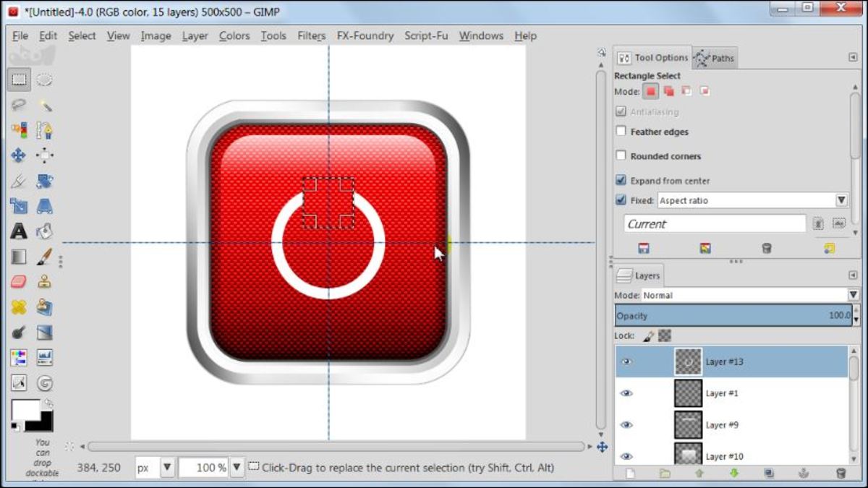Image resolution: width=868 pixels, height=488 pixels.
Task: Select the Ellipse Select tool
Action: [x=45, y=80]
